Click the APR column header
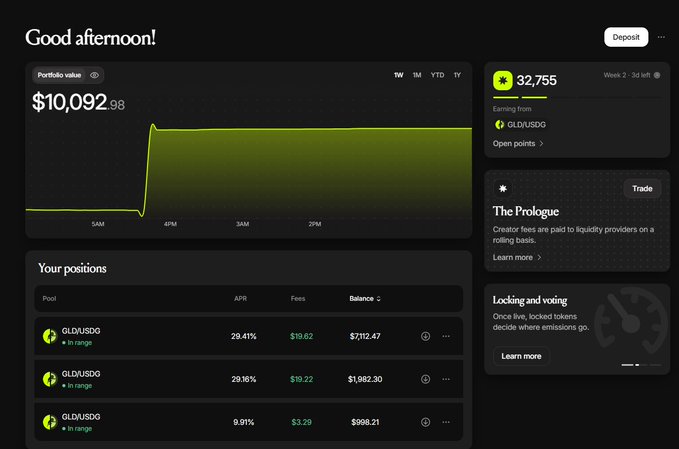The image size is (679, 449). (240, 299)
